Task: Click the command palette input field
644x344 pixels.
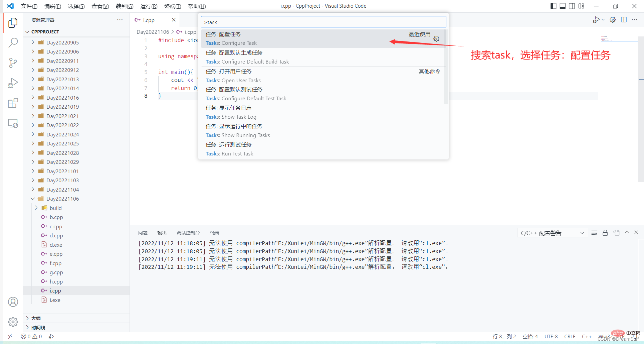Action: click(323, 22)
